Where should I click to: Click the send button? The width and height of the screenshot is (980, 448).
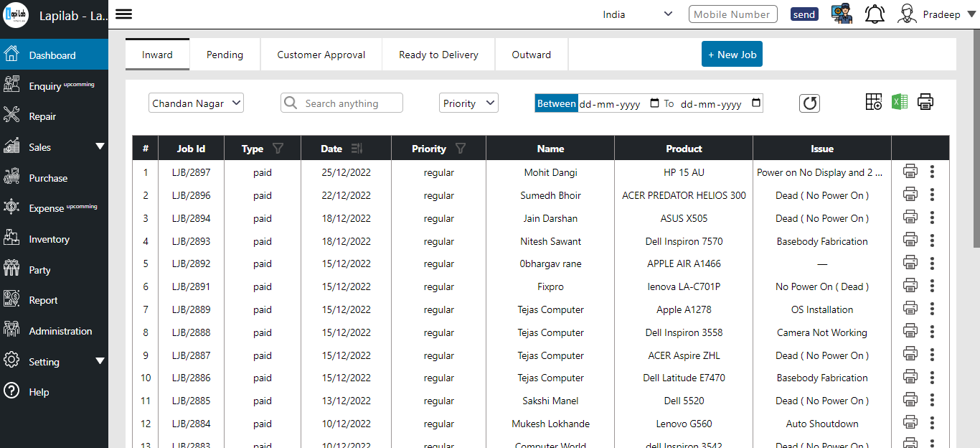(x=804, y=14)
